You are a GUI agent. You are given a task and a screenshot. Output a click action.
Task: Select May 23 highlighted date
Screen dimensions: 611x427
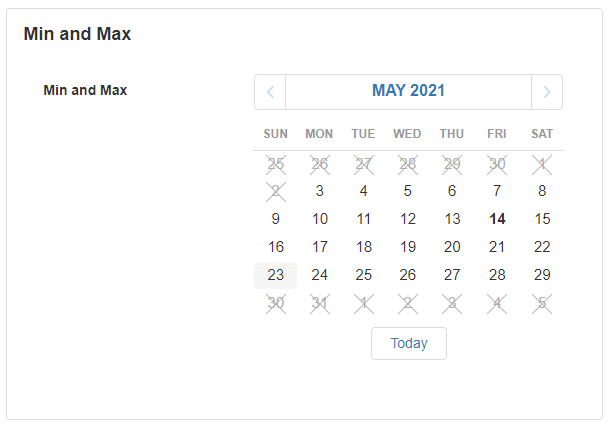click(276, 275)
